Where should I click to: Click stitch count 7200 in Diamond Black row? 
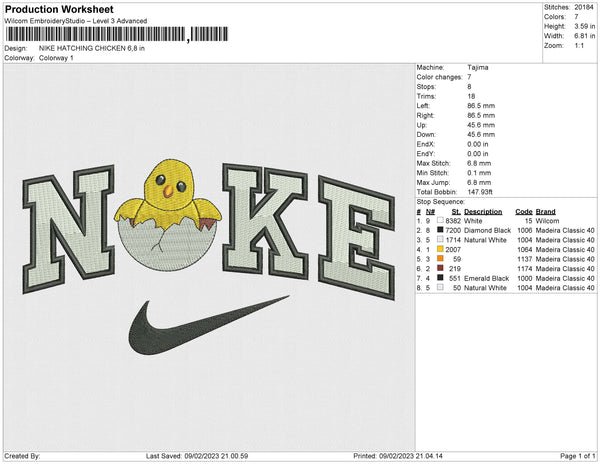pos(453,230)
